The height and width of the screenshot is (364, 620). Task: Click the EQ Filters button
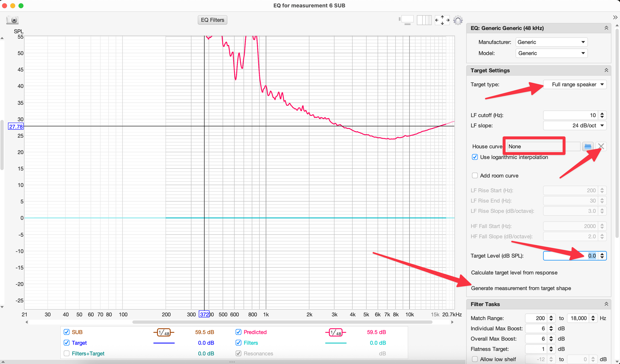tap(212, 20)
